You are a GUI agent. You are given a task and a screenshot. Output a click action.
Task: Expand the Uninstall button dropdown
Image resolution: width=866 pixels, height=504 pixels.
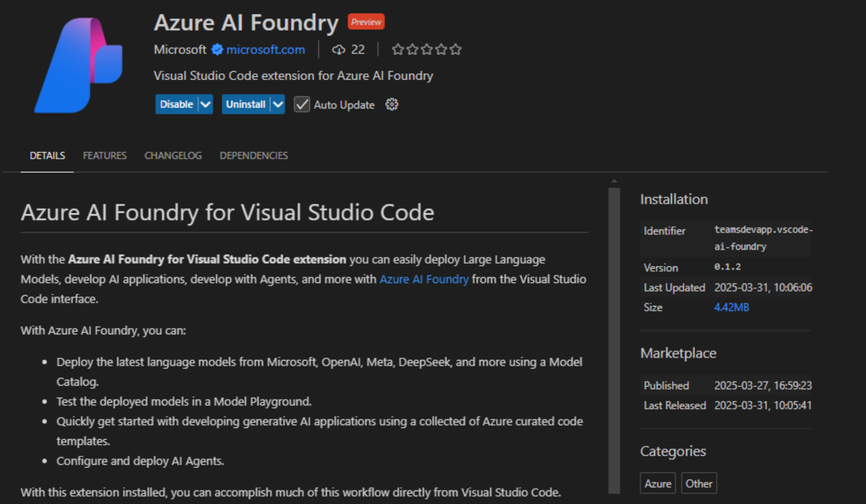click(x=277, y=104)
